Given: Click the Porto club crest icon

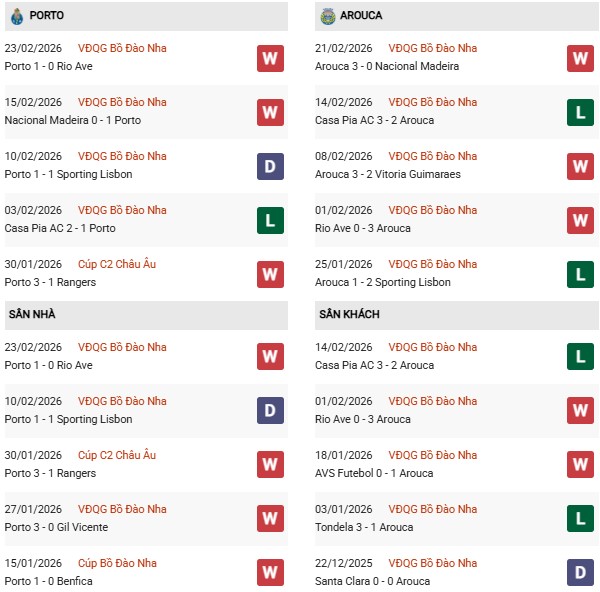Looking at the screenshot, I should pyautogui.click(x=17, y=16).
